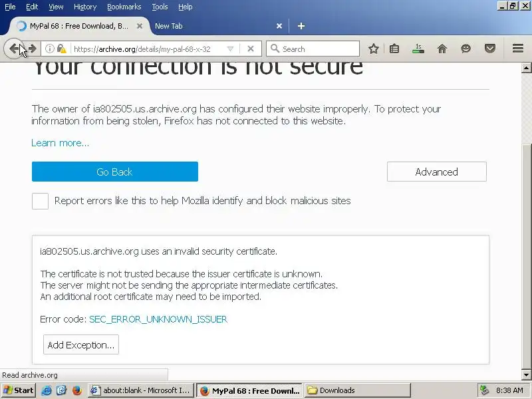
Task: Open the Bookmarks menu
Action: coord(124,7)
